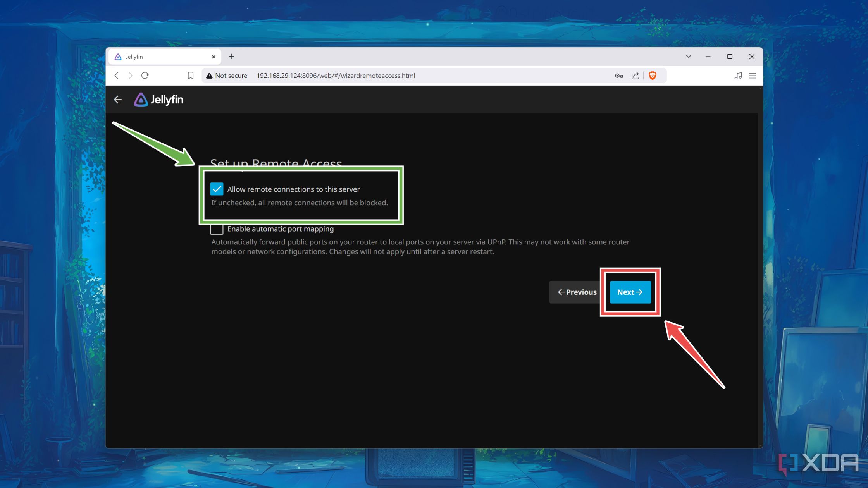The height and width of the screenshot is (488, 868).
Task: Click the browser back navigation icon
Action: tap(117, 76)
